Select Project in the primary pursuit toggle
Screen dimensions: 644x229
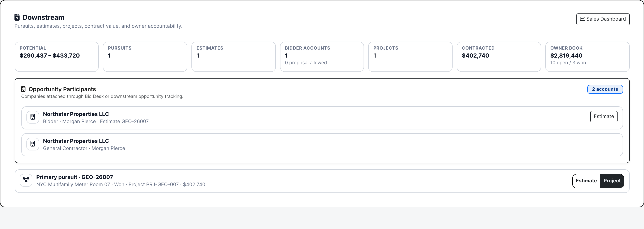tap(612, 181)
